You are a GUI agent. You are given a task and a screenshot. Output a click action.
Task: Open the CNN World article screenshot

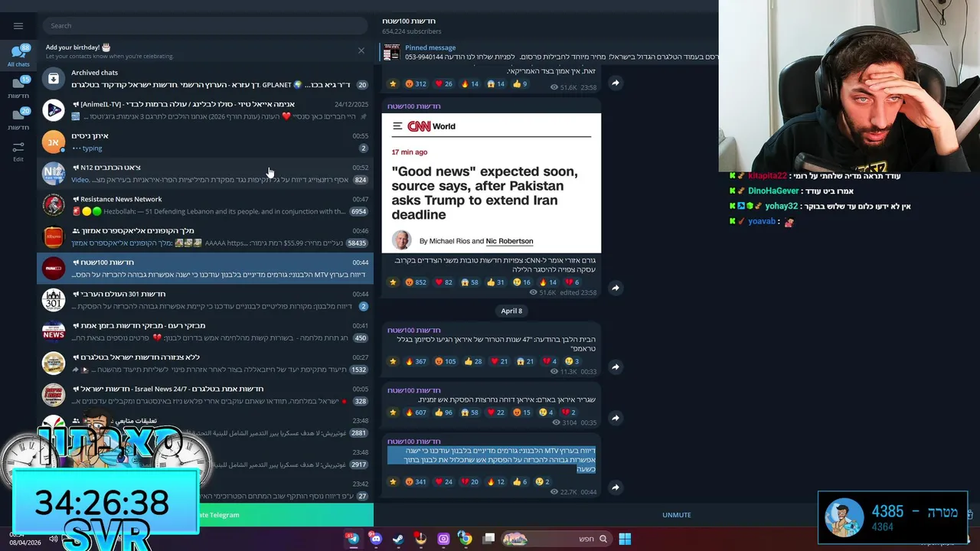pyautogui.click(x=492, y=183)
